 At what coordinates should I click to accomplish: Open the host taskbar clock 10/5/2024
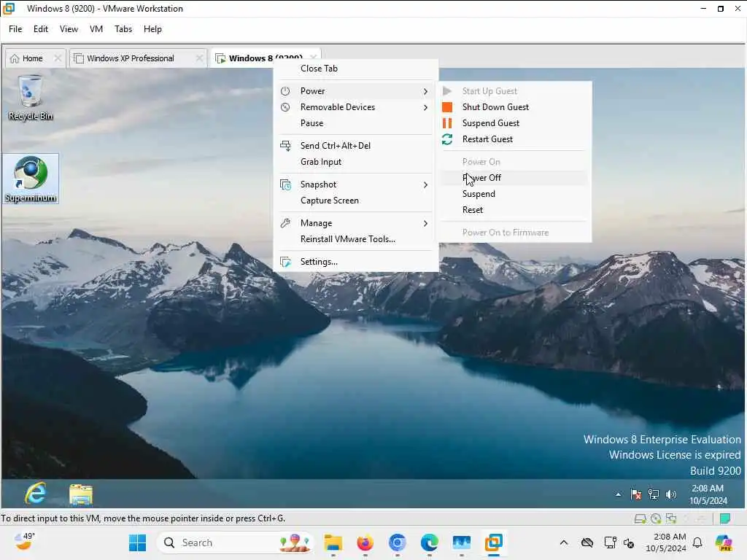click(x=666, y=542)
